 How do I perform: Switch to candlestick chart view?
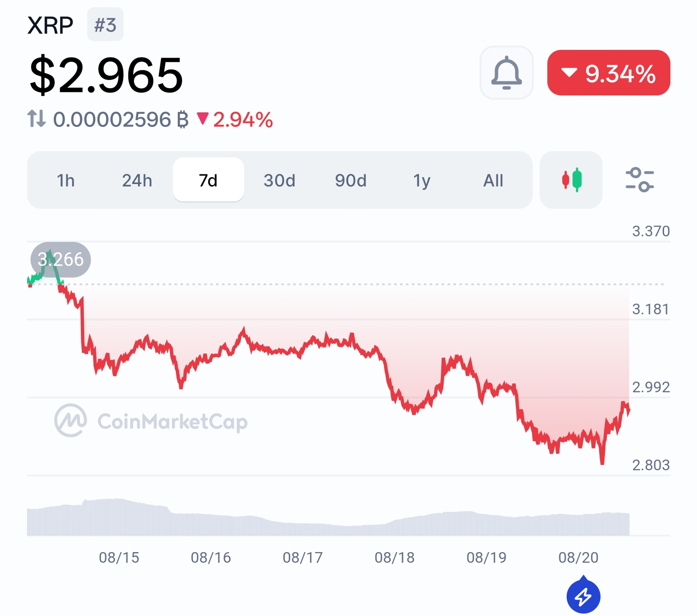571,180
